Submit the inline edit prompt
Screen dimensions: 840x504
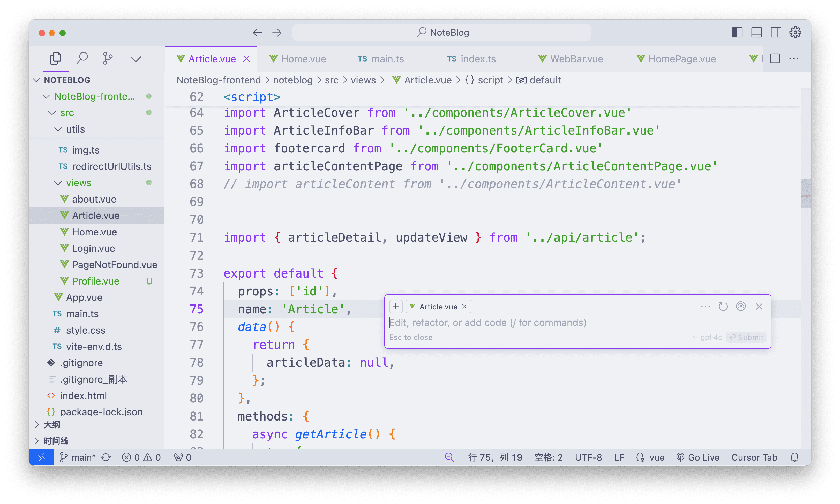tap(746, 337)
